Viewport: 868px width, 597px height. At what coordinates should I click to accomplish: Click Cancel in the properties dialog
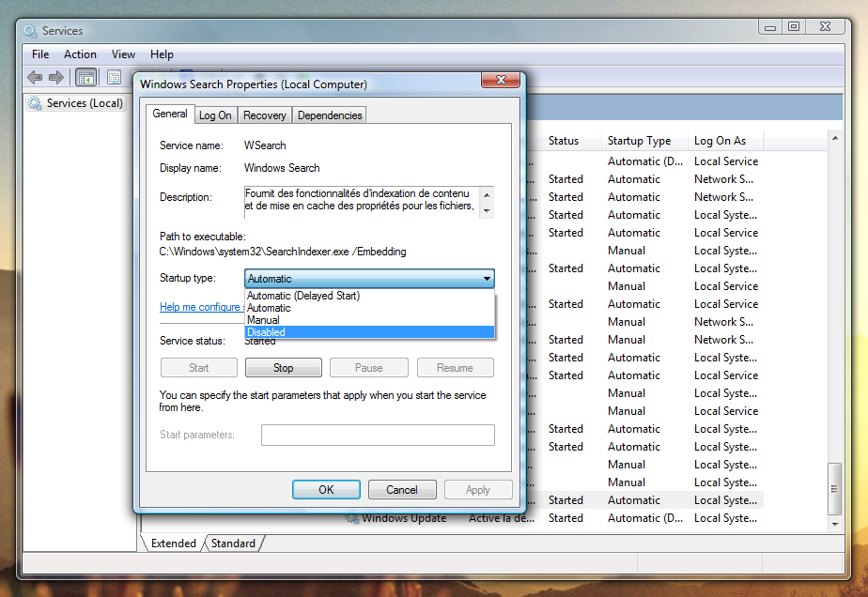pos(402,490)
